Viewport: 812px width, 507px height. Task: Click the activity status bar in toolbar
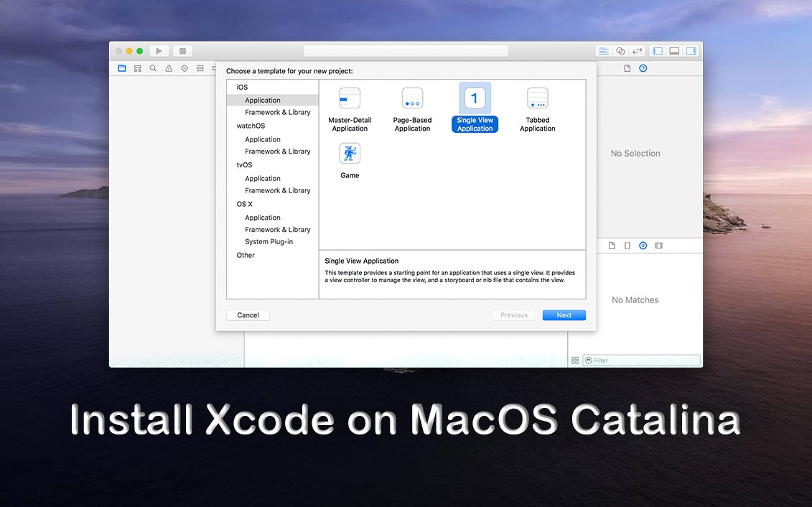406,51
